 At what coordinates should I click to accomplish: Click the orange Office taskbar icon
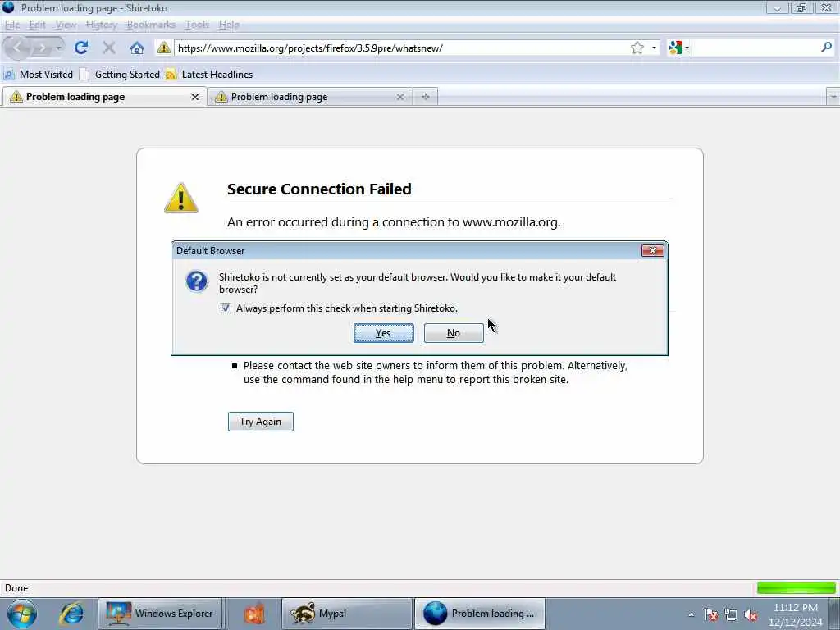(254, 614)
